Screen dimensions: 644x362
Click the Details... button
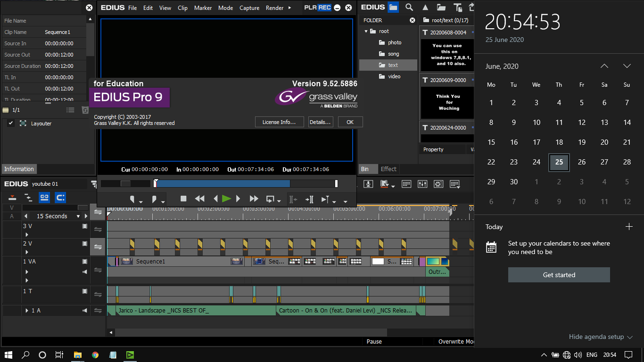tap(320, 122)
